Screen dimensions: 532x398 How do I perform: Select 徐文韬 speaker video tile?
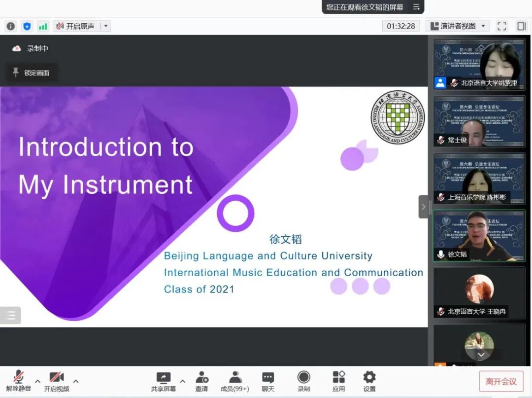point(479,236)
